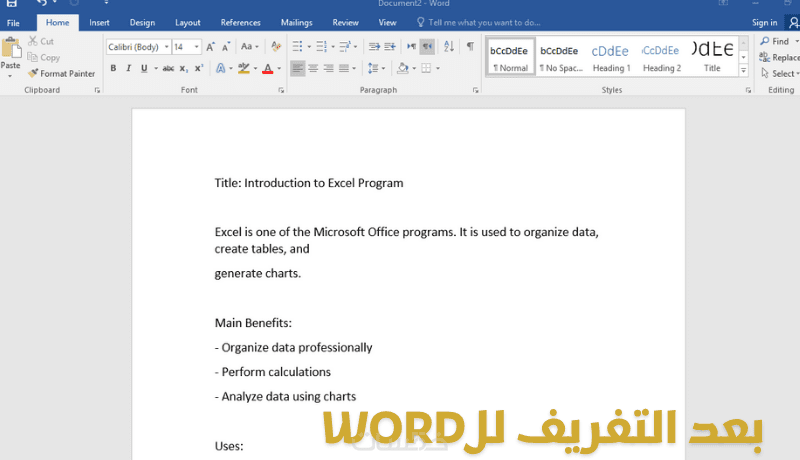Activate the Format Painter brush
The image size is (800, 460).
coord(61,73)
